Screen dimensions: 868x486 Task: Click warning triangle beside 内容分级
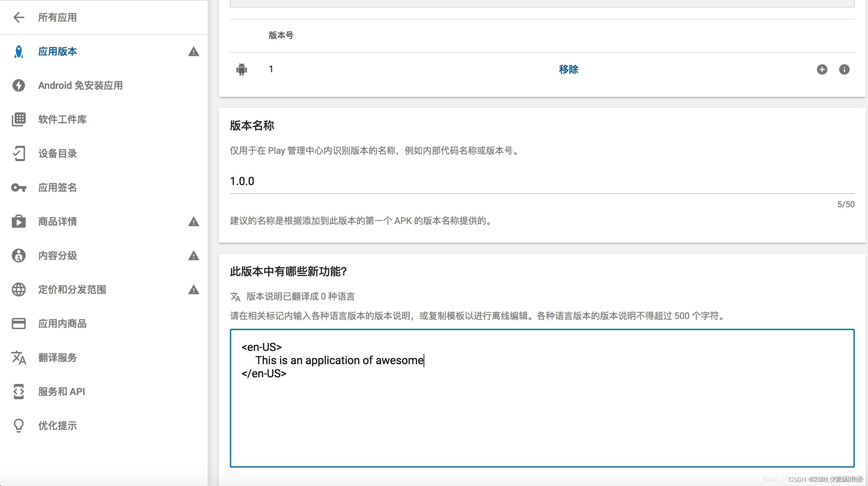pos(194,255)
